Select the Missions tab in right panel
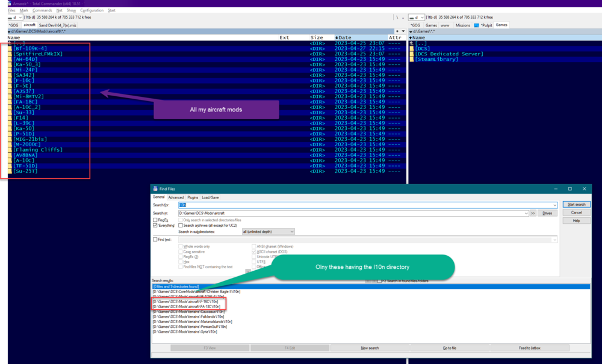602x364 pixels. click(x=462, y=25)
